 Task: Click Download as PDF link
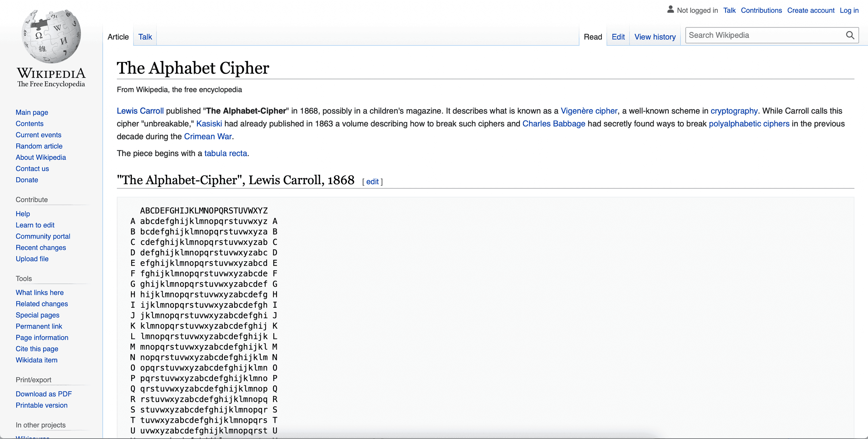(x=44, y=394)
